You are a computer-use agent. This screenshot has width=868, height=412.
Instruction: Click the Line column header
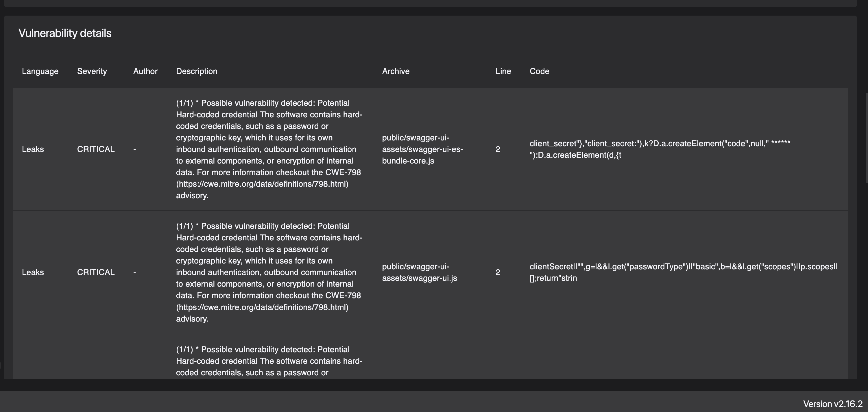click(503, 71)
